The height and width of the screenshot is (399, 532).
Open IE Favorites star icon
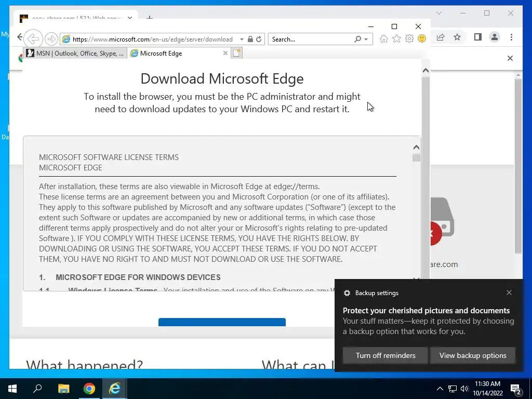[x=396, y=38]
